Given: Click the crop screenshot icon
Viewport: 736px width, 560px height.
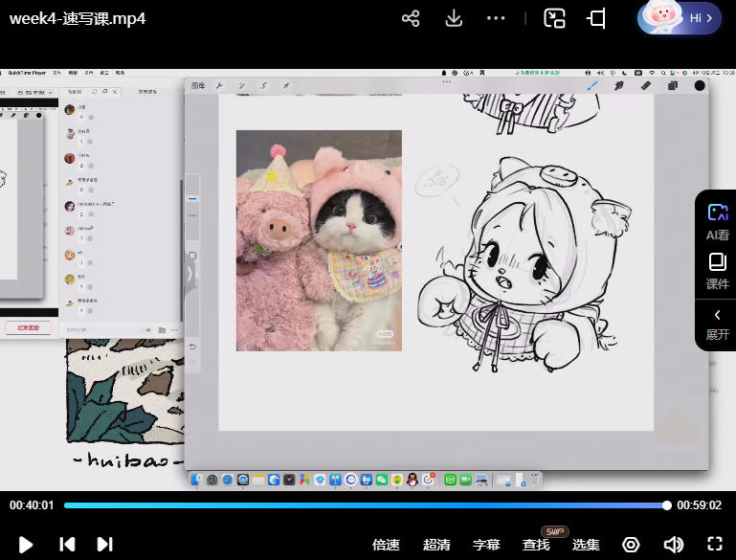Looking at the screenshot, I should (597, 18).
